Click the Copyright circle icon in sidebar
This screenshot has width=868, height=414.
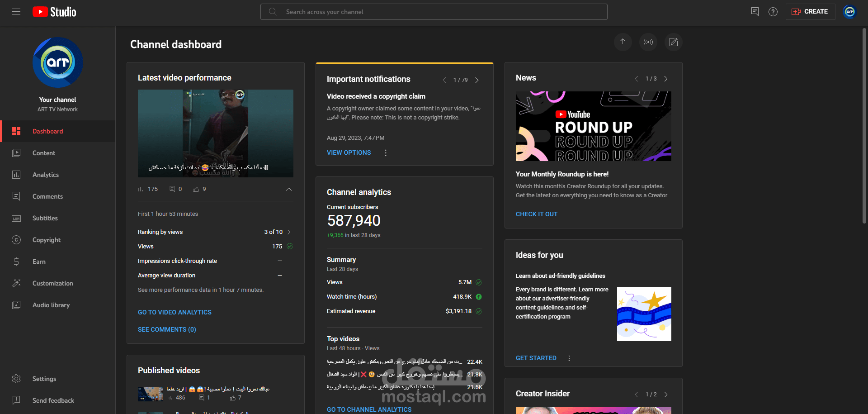click(16, 240)
